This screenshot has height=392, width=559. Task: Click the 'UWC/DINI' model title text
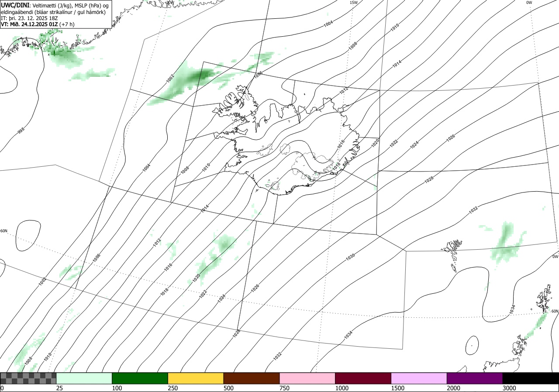[x=15, y=5]
